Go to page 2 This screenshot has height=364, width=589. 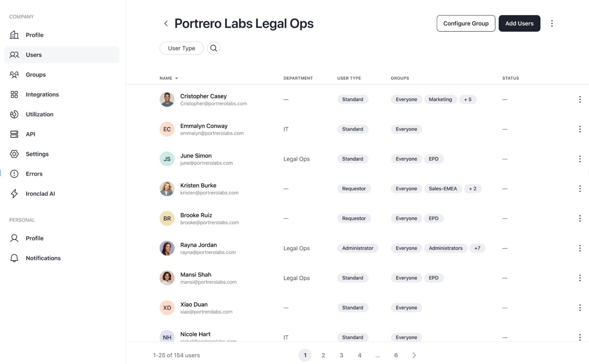(x=323, y=355)
